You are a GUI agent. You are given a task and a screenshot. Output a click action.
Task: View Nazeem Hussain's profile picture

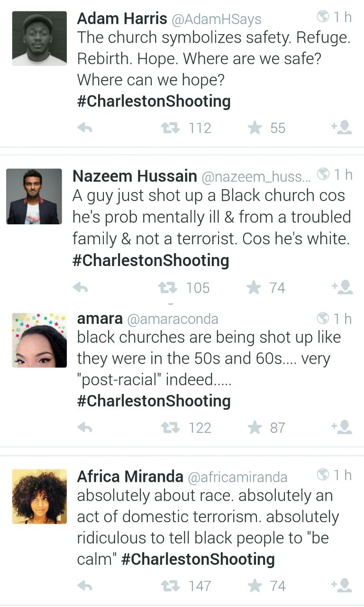[34, 196]
